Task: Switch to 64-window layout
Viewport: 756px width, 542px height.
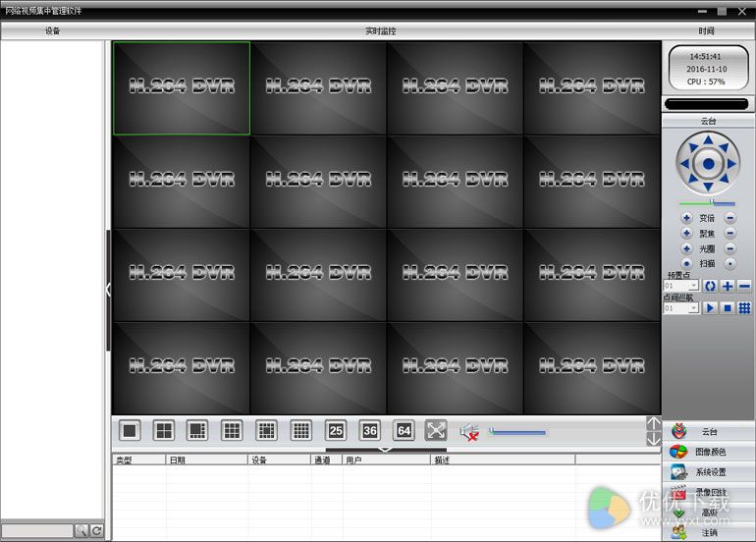Action: [x=405, y=431]
